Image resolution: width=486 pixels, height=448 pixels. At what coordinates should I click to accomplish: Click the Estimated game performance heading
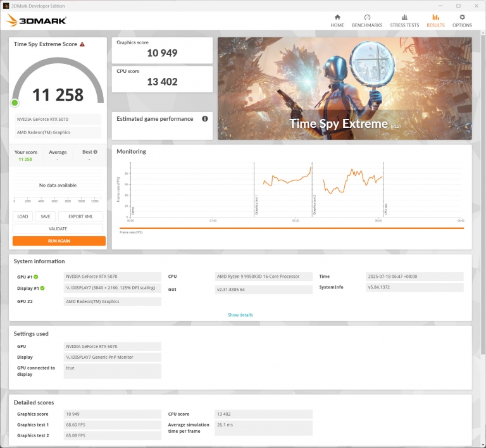coord(154,119)
